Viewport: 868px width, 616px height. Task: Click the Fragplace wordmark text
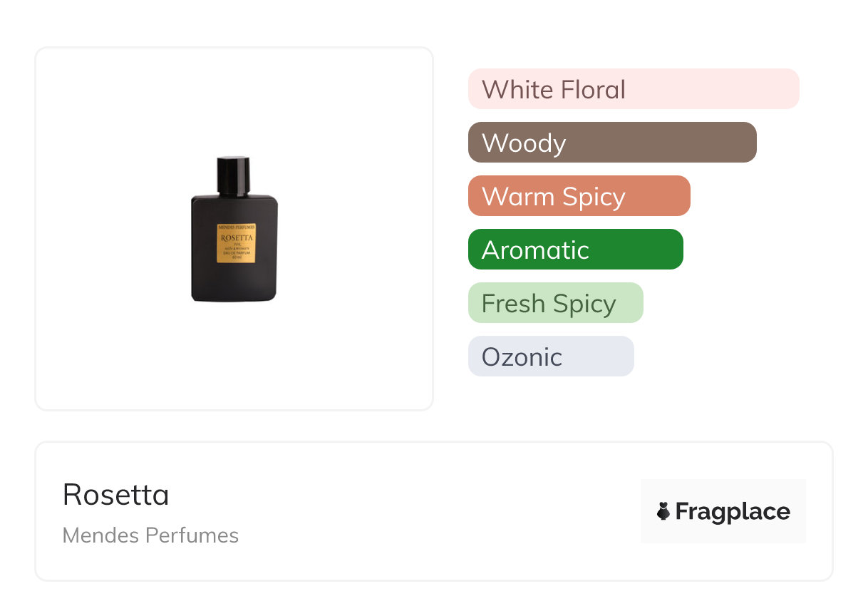[733, 512]
